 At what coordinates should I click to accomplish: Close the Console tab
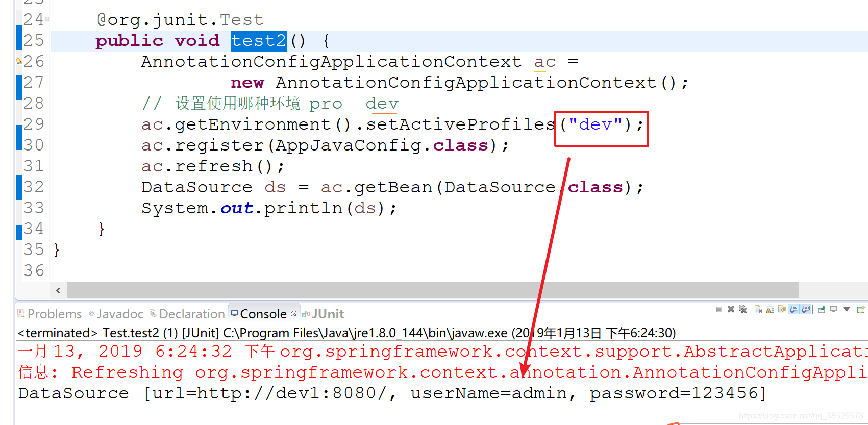click(293, 313)
